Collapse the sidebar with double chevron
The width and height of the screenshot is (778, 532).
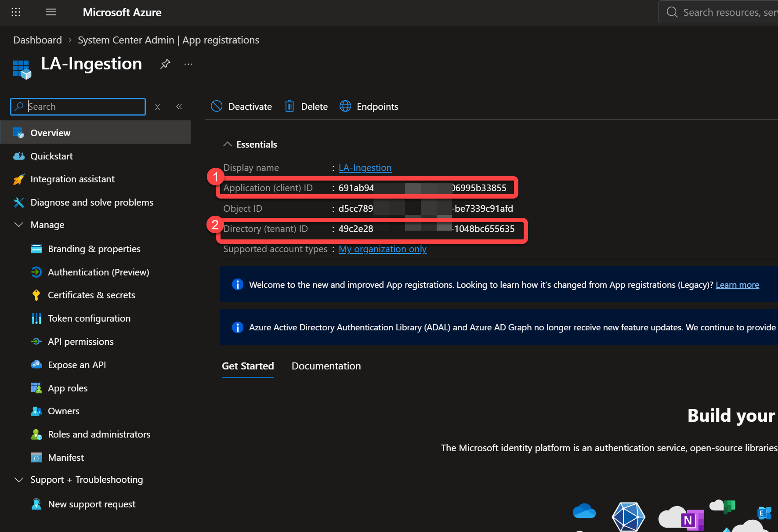[179, 107]
